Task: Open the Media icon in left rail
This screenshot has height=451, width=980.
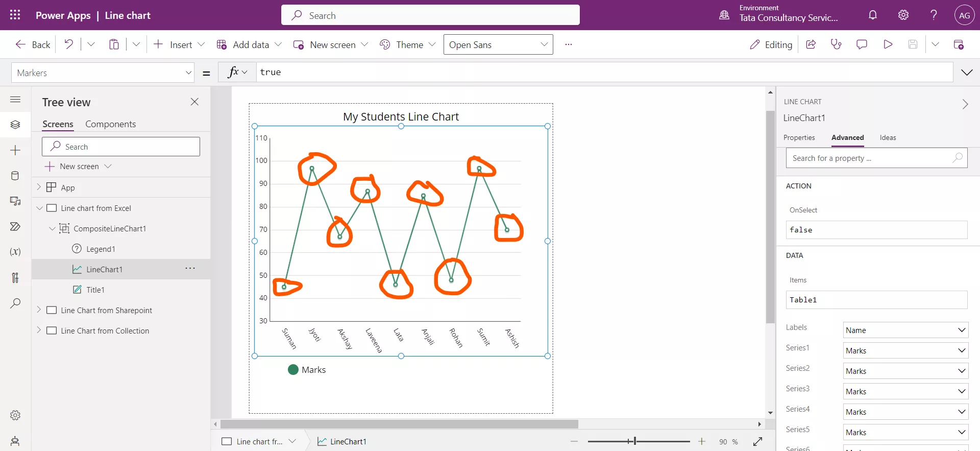Action: [x=15, y=201]
